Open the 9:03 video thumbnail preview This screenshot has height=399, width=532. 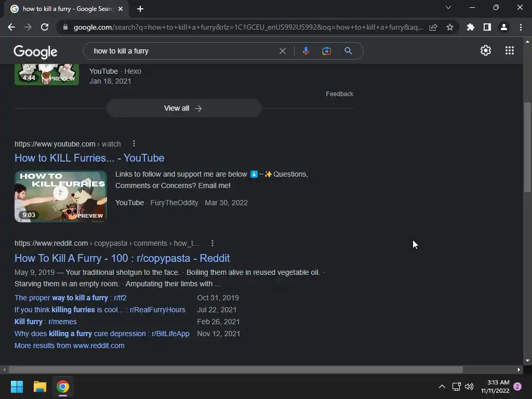[x=60, y=196]
